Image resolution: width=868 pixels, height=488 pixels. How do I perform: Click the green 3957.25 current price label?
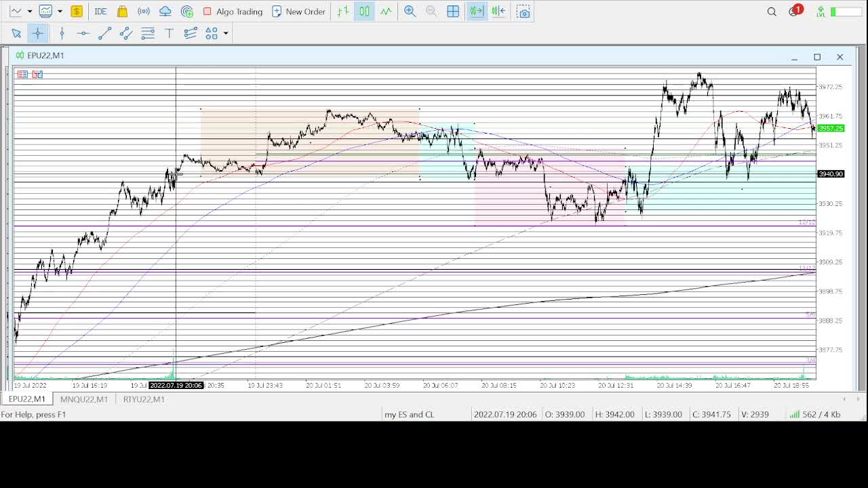[x=831, y=128]
